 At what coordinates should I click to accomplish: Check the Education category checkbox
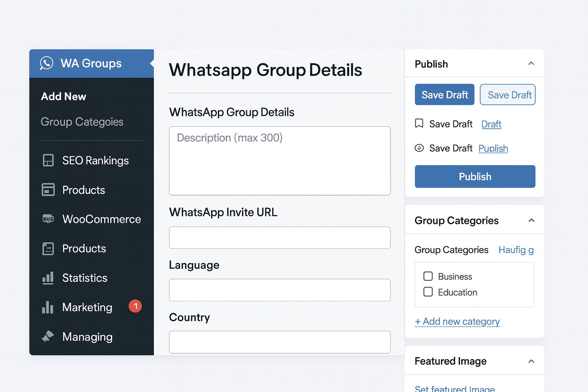pyautogui.click(x=428, y=292)
